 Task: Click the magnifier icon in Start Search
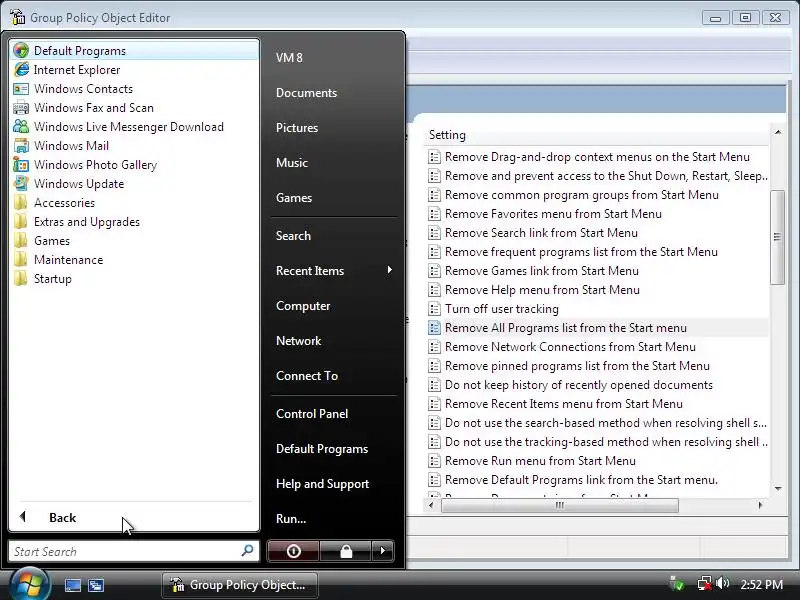247,551
